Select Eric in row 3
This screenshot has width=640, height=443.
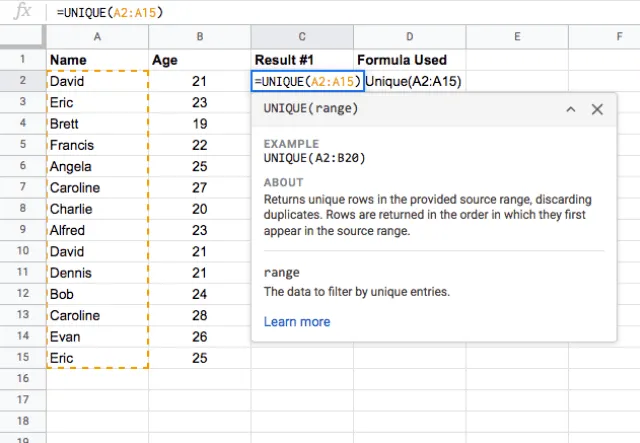(98, 102)
